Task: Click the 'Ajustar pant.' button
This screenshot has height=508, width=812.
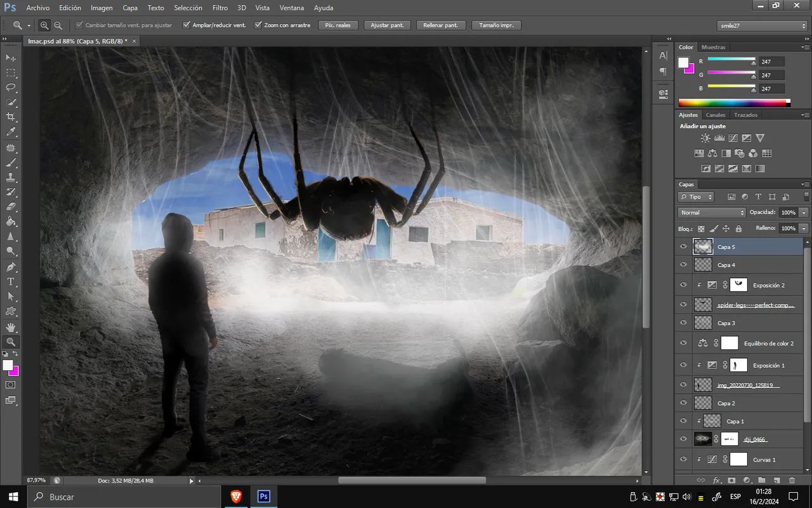Action: pos(387,25)
